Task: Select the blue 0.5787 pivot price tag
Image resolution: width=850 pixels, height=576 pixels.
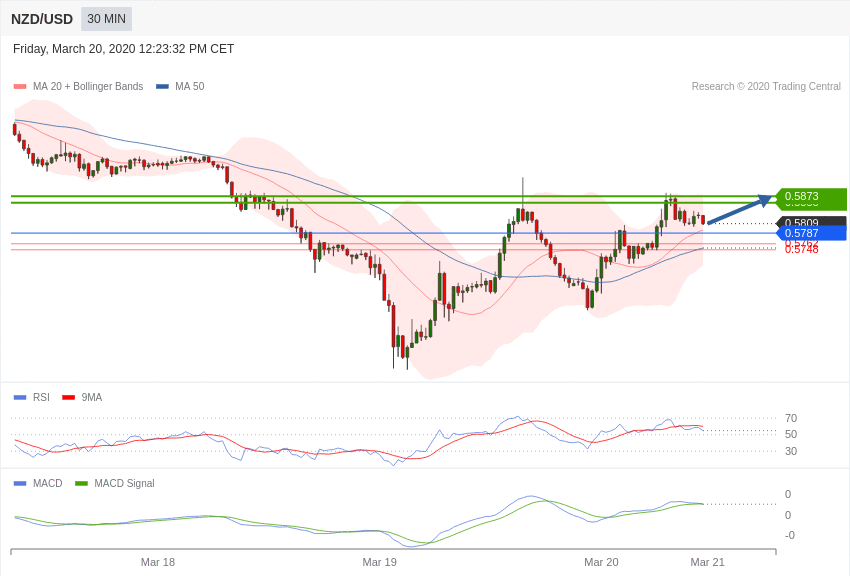Action: tap(810, 233)
